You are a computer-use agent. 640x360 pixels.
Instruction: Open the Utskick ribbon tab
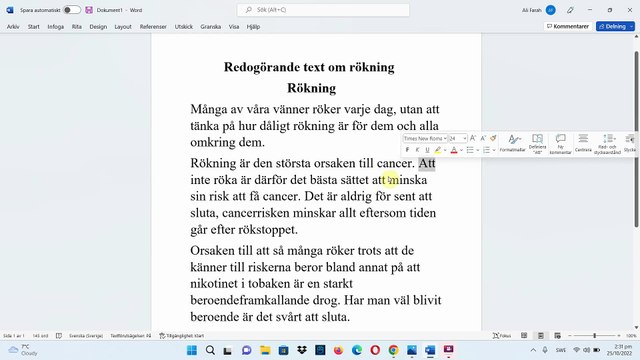coord(184,27)
